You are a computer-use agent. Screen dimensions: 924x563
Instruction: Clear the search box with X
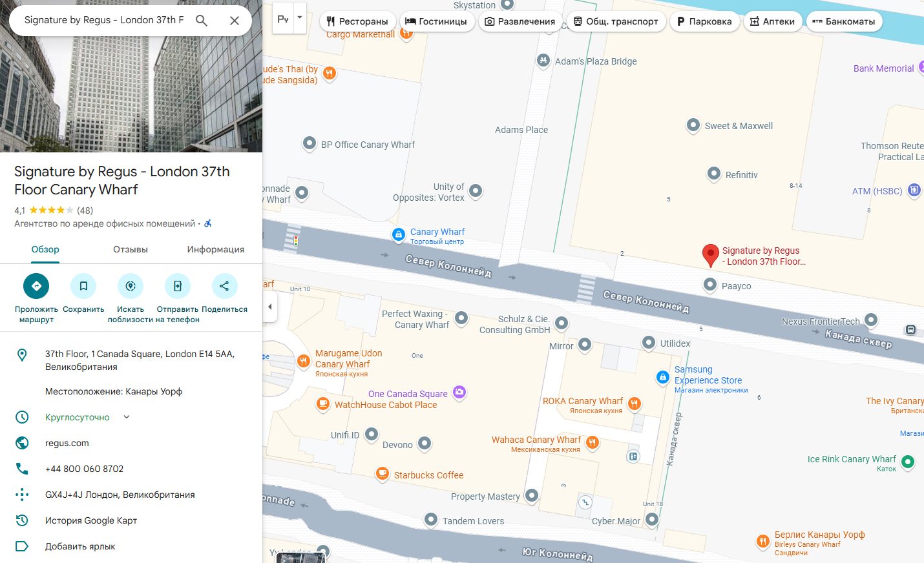(x=235, y=21)
